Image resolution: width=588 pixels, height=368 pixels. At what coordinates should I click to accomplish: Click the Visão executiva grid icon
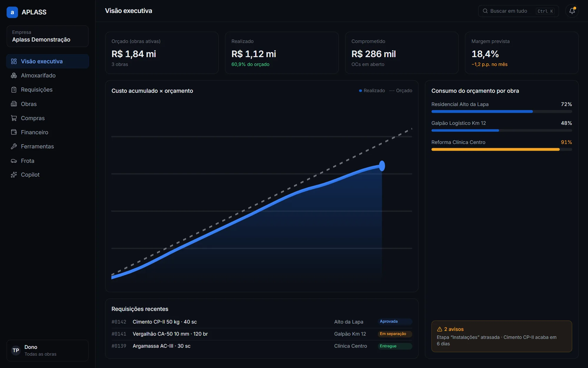coord(14,61)
